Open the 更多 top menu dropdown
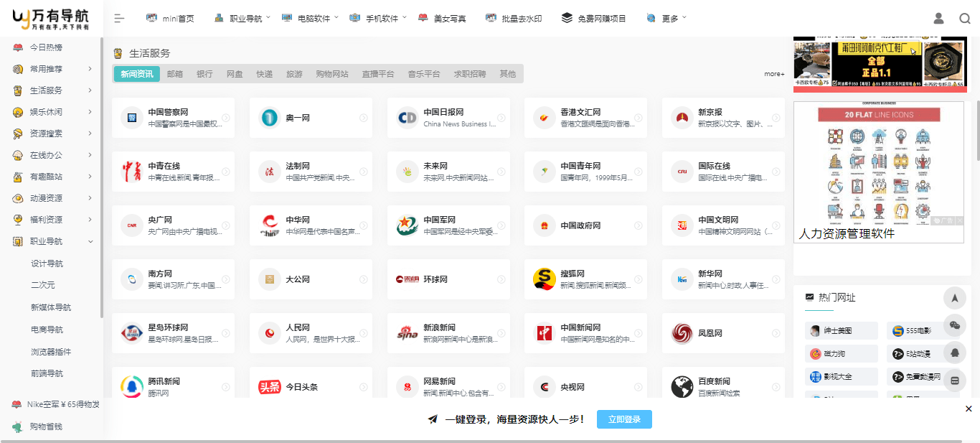 pyautogui.click(x=666, y=19)
